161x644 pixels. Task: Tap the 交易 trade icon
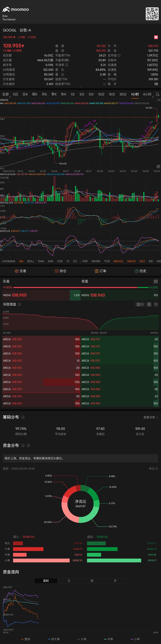pyautogui.click(x=17, y=271)
